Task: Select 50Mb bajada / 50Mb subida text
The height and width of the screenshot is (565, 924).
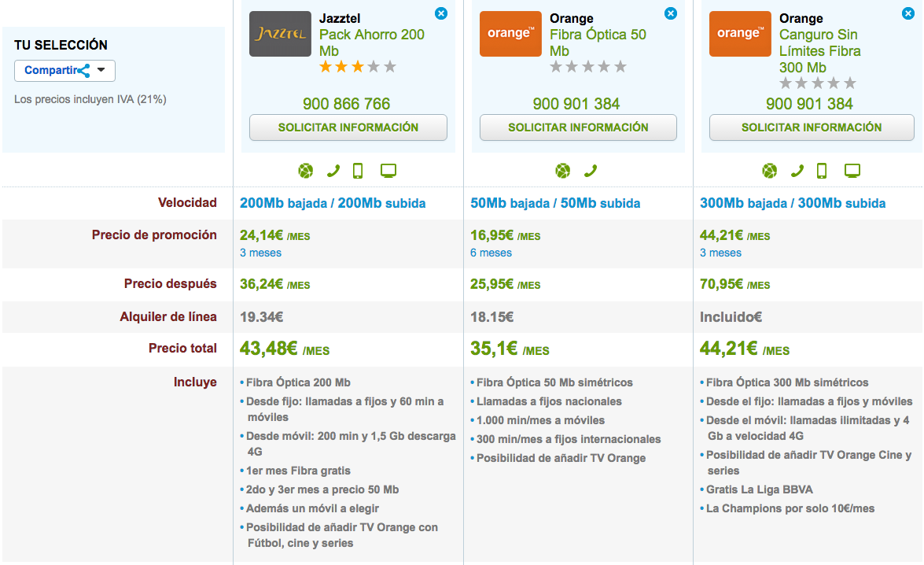Action: tap(555, 204)
